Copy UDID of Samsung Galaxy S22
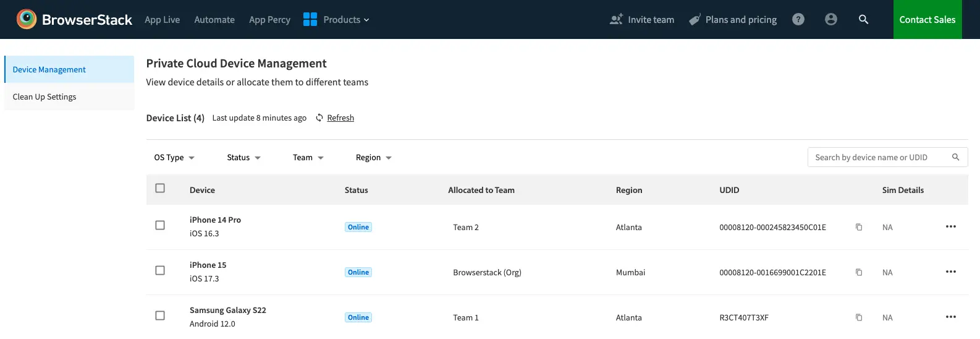 [859, 317]
